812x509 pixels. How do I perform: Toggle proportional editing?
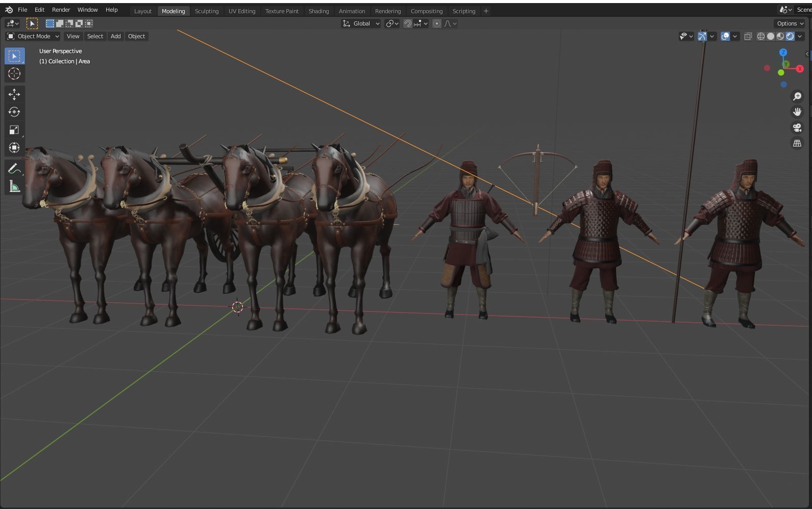437,23
